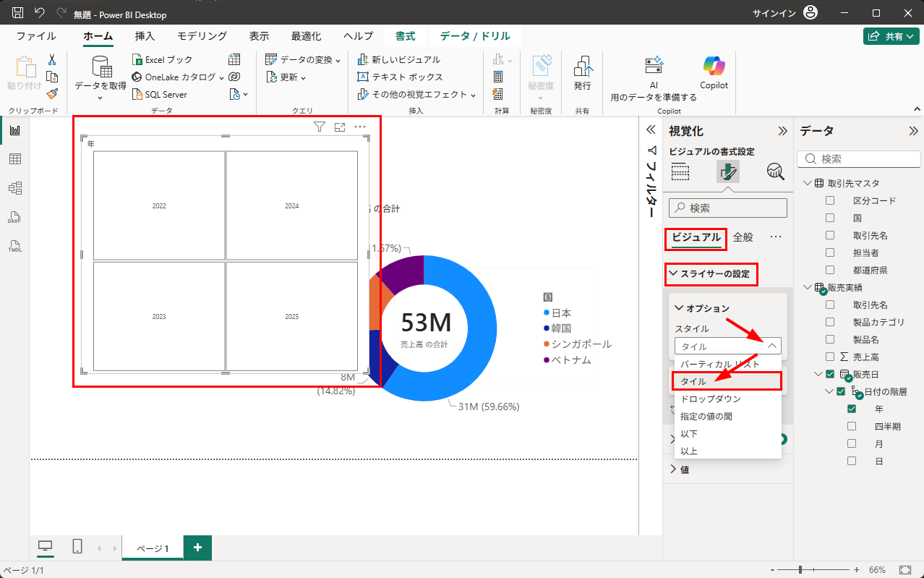Viewport: 924px width, 578px height.
Task: Check the 担当者 field
Action: [830, 252]
